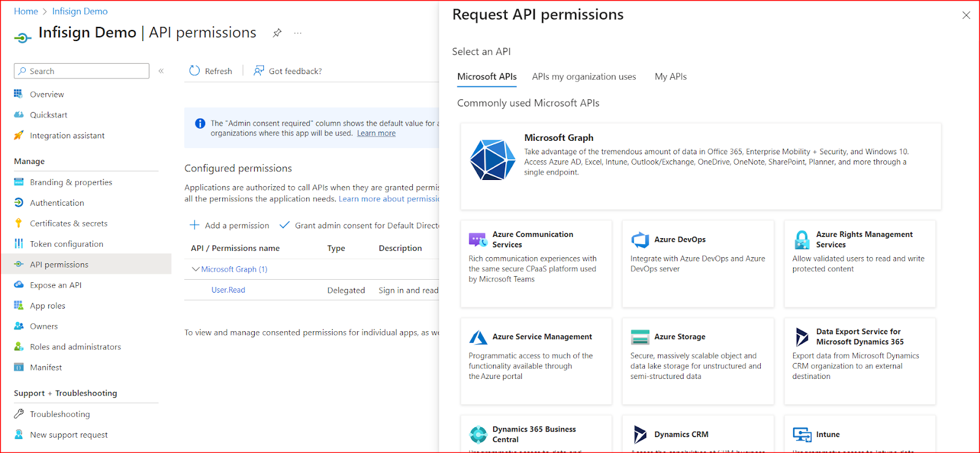The image size is (980, 453).
Task: Click the Type column header
Action: pos(336,248)
